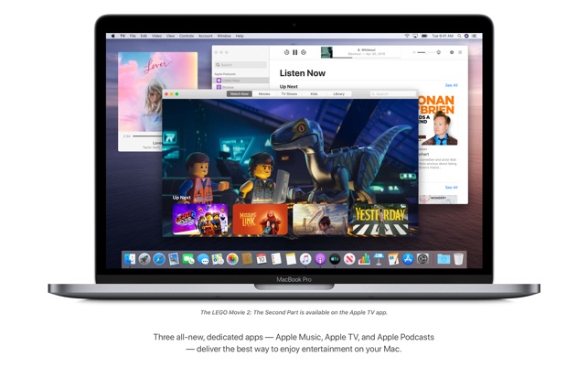This screenshot has width=588, height=368.
Task: Launch Safari from the Dock
Action: 159,259
